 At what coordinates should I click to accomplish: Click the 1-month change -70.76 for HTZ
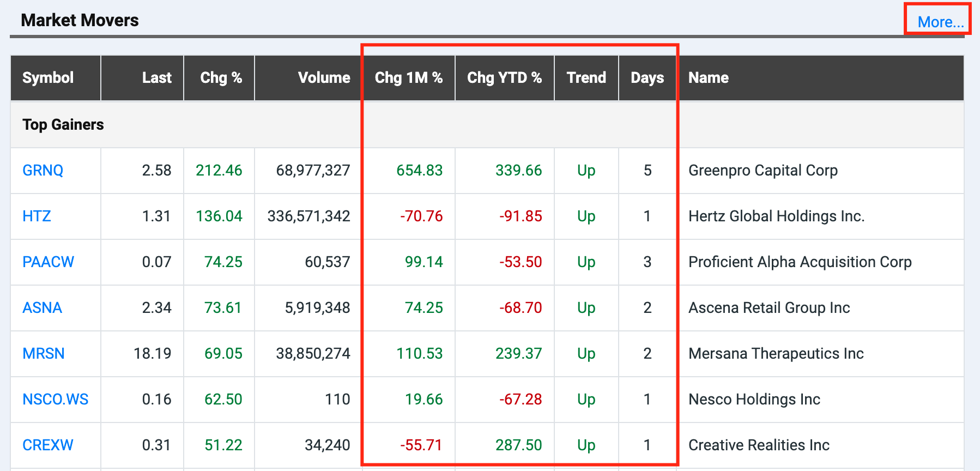click(421, 216)
